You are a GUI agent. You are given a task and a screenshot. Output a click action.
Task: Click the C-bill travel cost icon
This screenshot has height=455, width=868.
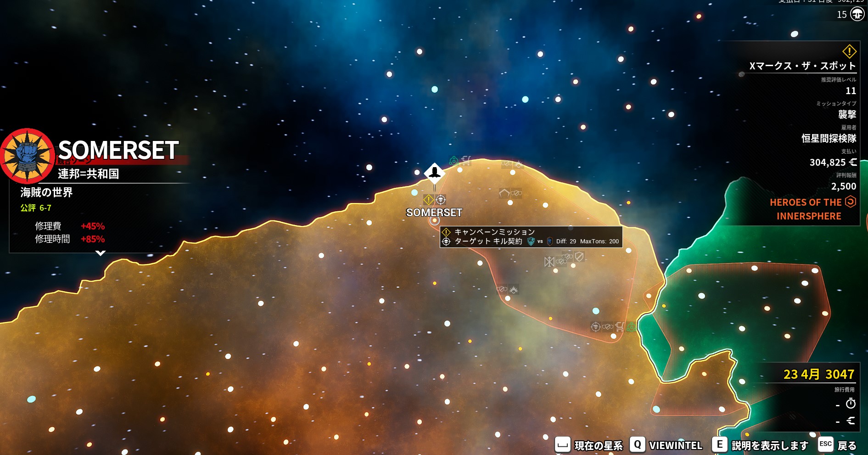pos(851,421)
